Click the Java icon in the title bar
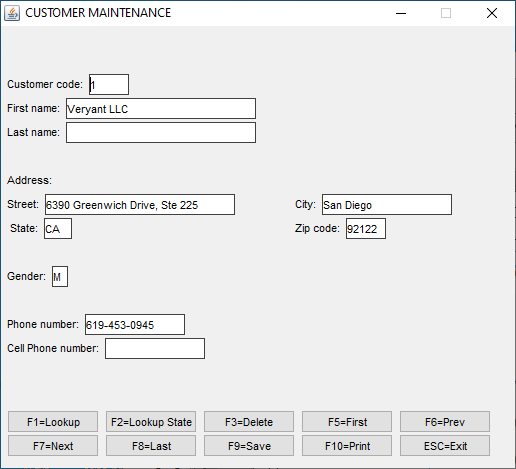 [x=12, y=13]
